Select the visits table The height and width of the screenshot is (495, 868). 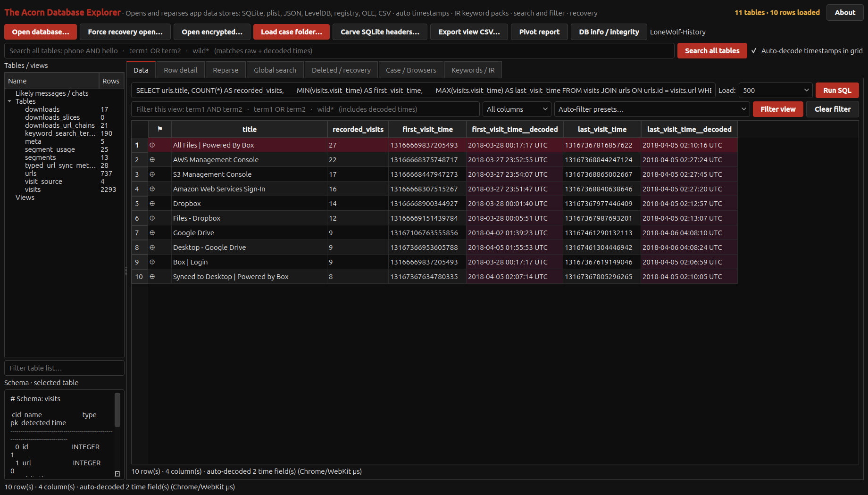[x=33, y=190]
